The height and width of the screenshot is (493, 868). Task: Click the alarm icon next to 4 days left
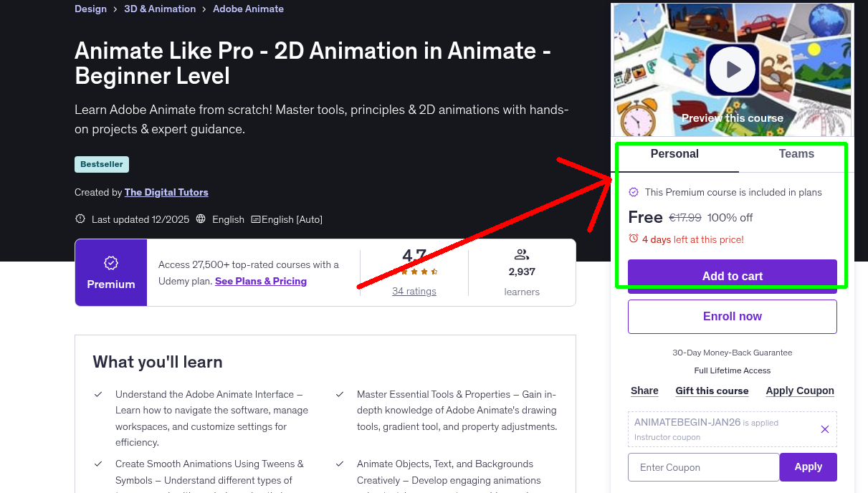click(x=634, y=239)
